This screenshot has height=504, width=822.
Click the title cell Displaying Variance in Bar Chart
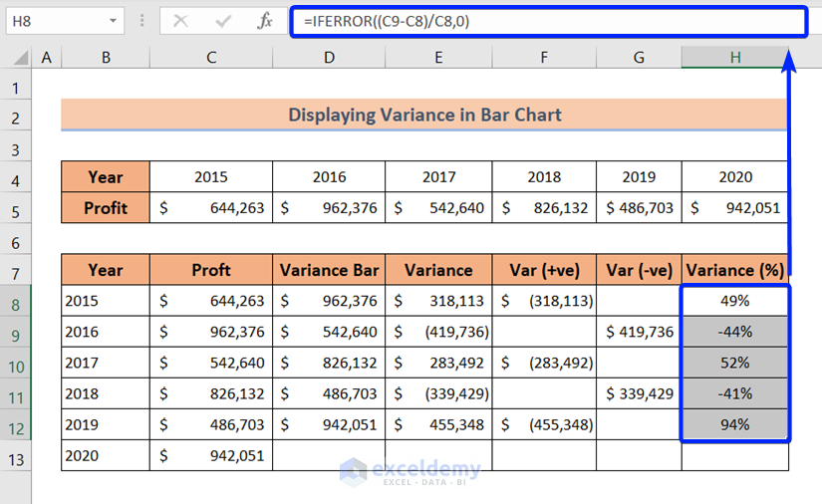pos(424,116)
